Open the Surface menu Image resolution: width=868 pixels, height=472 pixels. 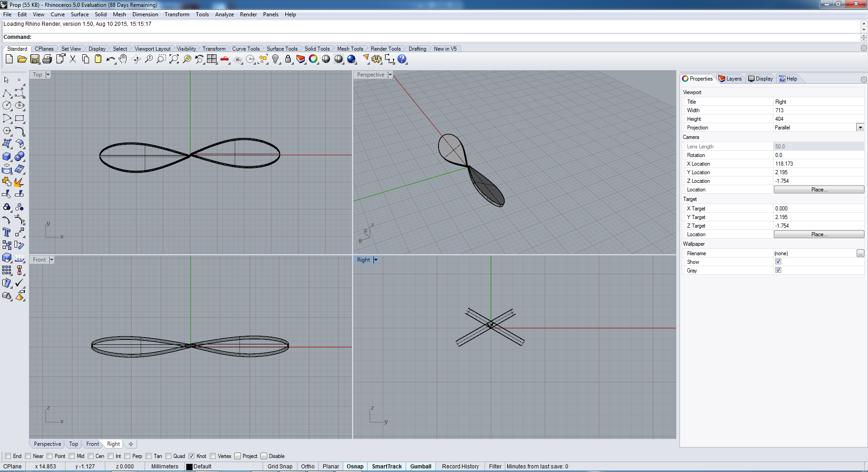click(80, 14)
